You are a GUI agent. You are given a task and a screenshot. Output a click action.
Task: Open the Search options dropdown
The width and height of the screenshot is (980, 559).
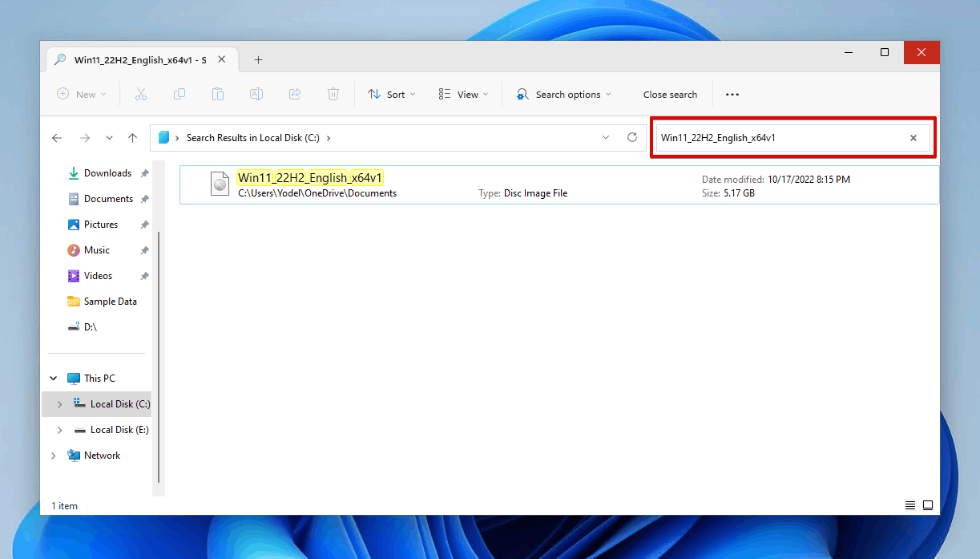tap(563, 95)
